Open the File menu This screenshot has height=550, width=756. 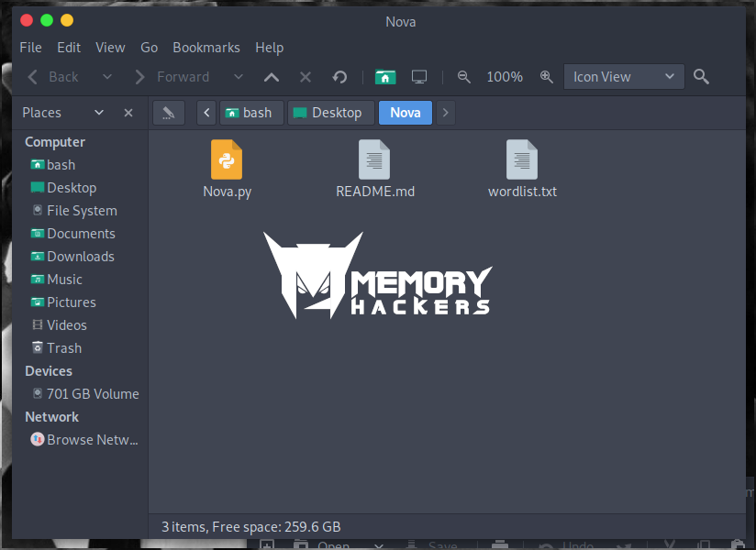[30, 48]
